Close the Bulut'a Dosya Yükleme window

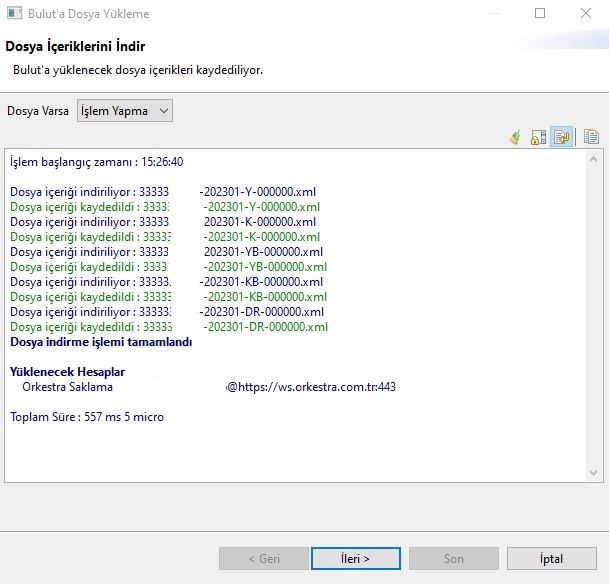[x=586, y=14]
